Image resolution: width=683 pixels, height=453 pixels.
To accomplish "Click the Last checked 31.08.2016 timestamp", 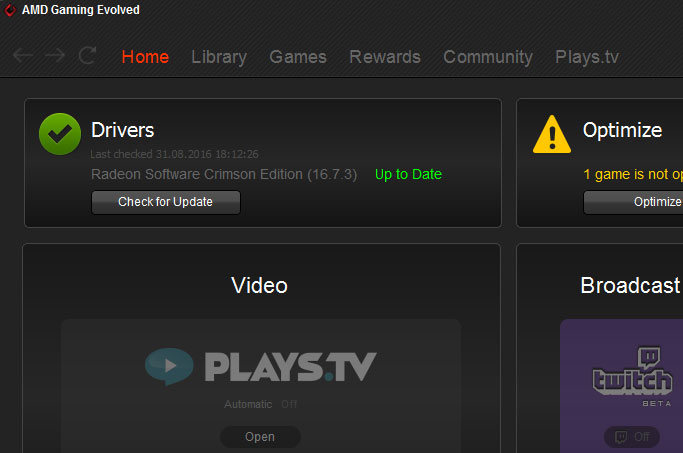I will tap(174, 154).
